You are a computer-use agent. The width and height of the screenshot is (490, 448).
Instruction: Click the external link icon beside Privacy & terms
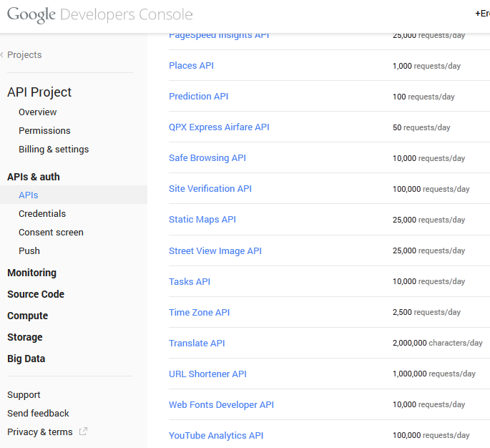tap(83, 432)
